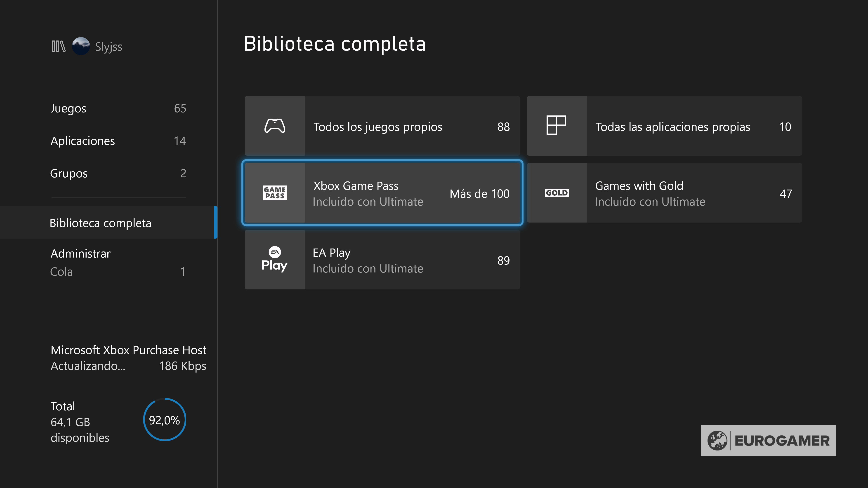This screenshot has width=868, height=488.
Task: Open Xbox Game Pass tile text
Action: coord(356,186)
